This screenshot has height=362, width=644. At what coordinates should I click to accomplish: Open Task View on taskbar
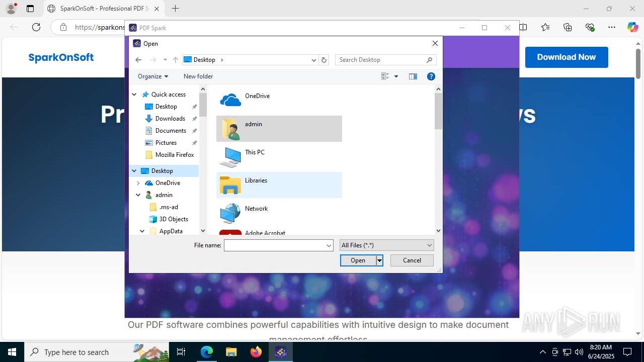click(181, 352)
